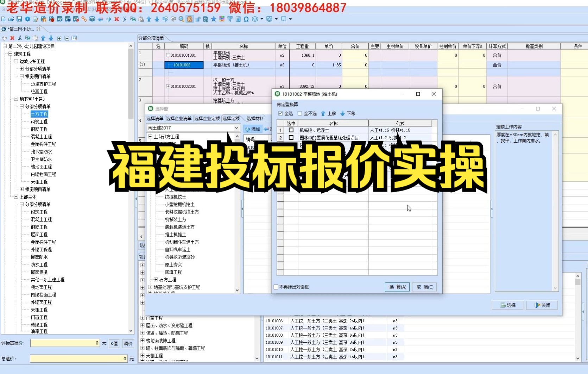The height and width of the screenshot is (374, 588).
Task: Click the New file icon in main toolbar
Action: [4, 19]
